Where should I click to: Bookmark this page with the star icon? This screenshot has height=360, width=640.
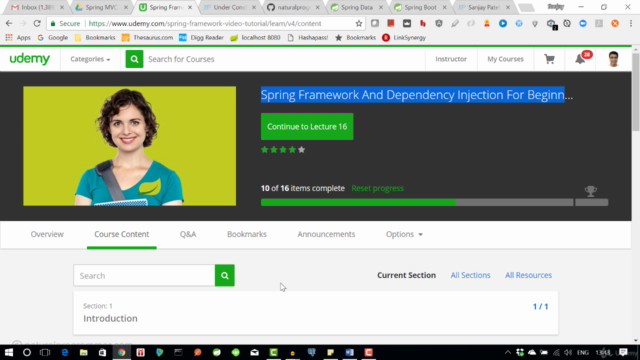coord(359,24)
